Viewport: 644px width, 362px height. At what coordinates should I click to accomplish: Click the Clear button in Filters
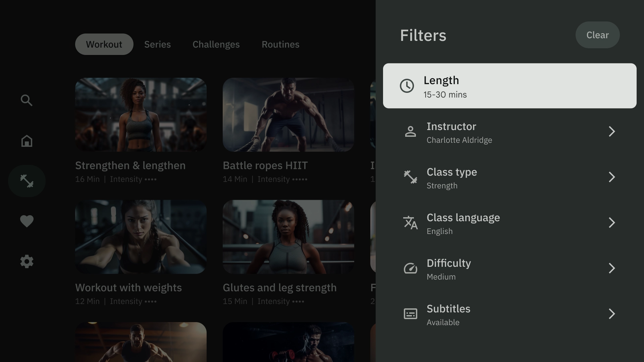[x=598, y=35]
